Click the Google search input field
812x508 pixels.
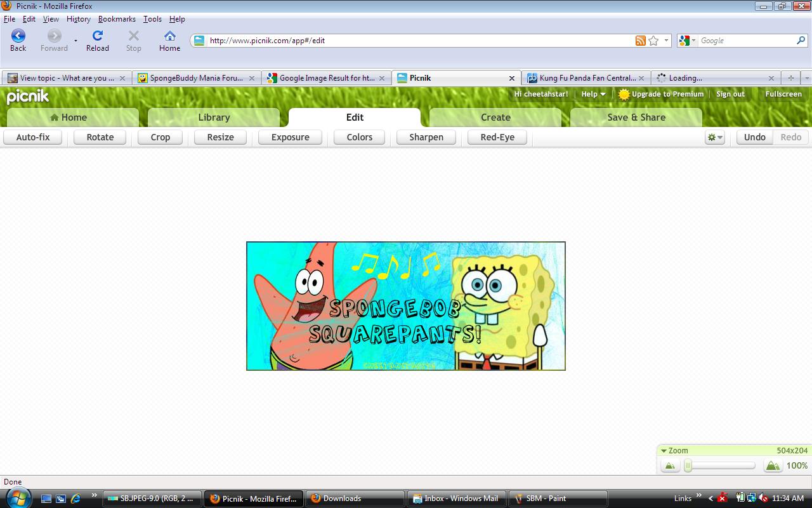point(746,41)
